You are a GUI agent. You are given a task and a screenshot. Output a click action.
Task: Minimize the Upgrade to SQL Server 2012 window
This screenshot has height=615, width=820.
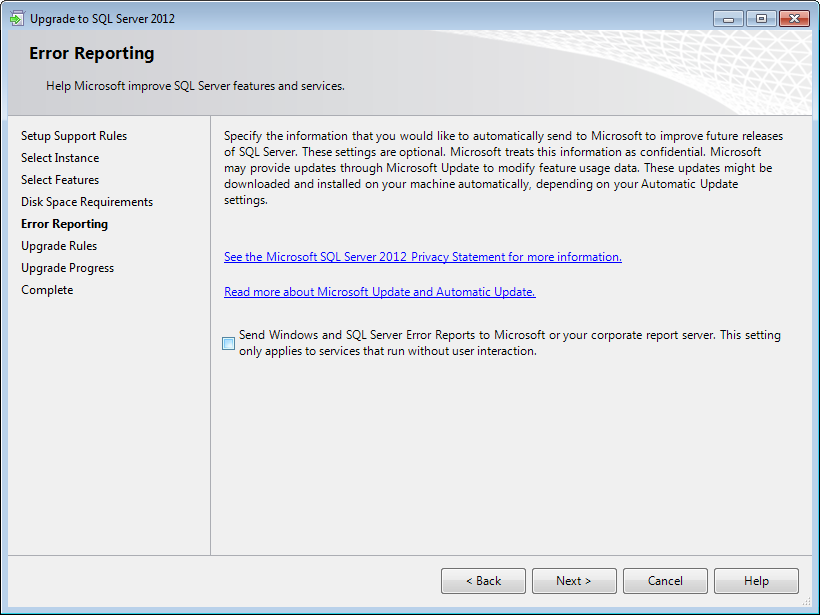[x=728, y=19]
